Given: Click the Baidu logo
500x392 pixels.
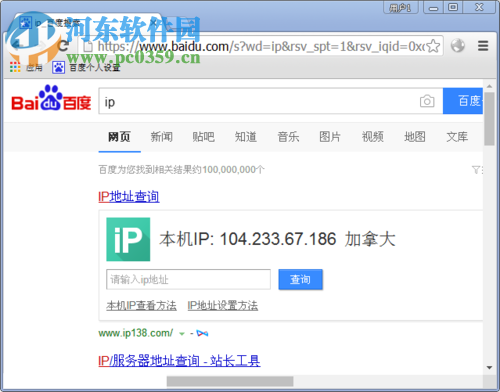Looking at the screenshot, I should pos(51,98).
